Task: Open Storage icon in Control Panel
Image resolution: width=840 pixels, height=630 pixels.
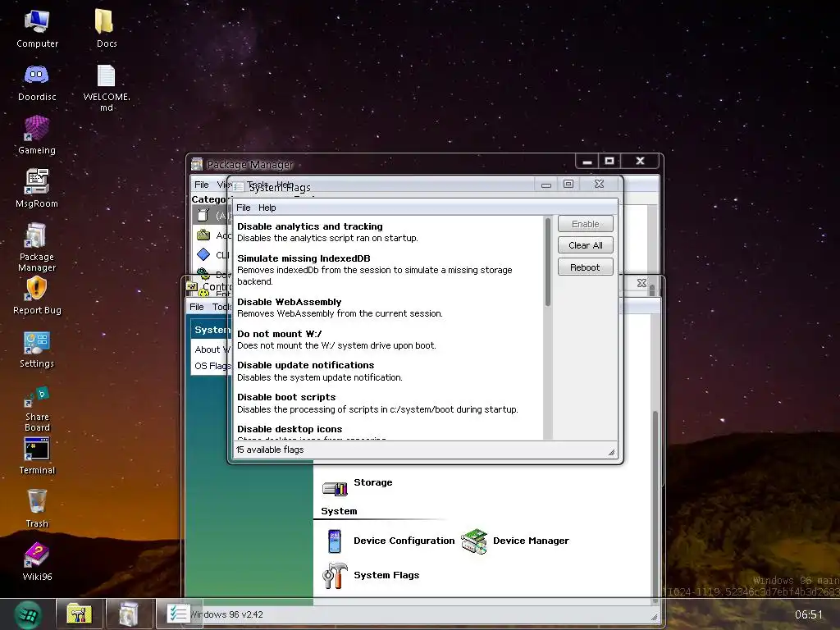Action: [335, 488]
